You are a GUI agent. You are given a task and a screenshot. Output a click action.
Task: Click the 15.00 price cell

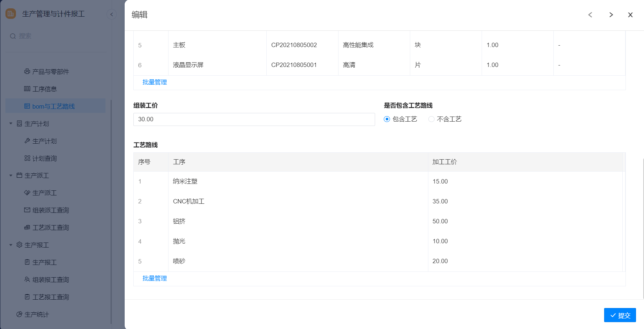coord(525,181)
